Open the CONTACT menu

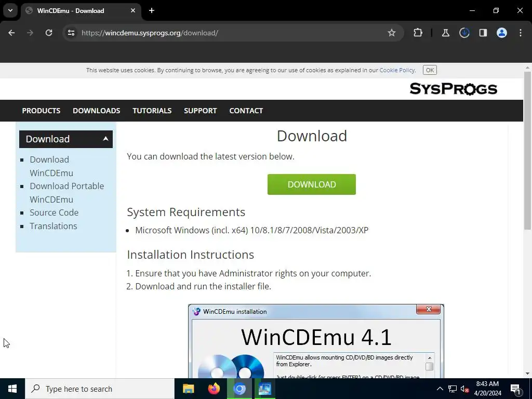[x=246, y=111]
